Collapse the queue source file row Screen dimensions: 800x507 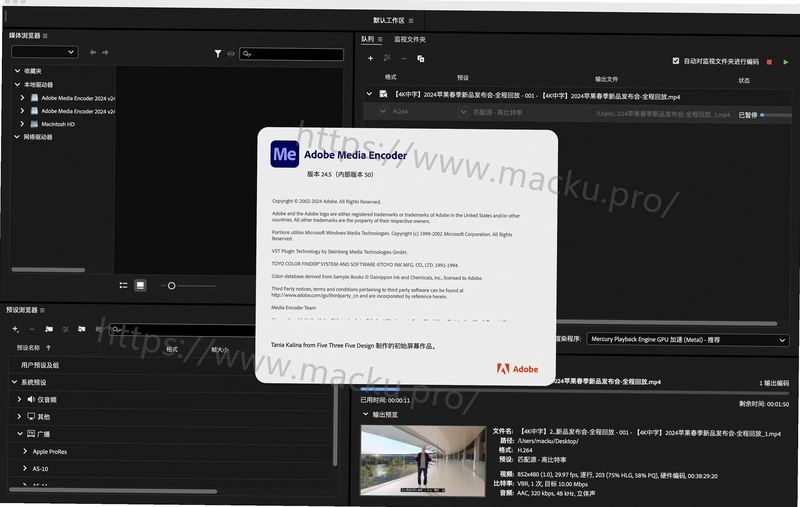(369, 94)
